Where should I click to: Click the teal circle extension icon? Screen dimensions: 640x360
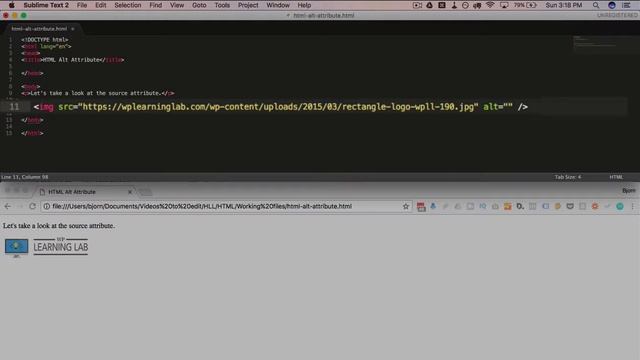click(620, 206)
